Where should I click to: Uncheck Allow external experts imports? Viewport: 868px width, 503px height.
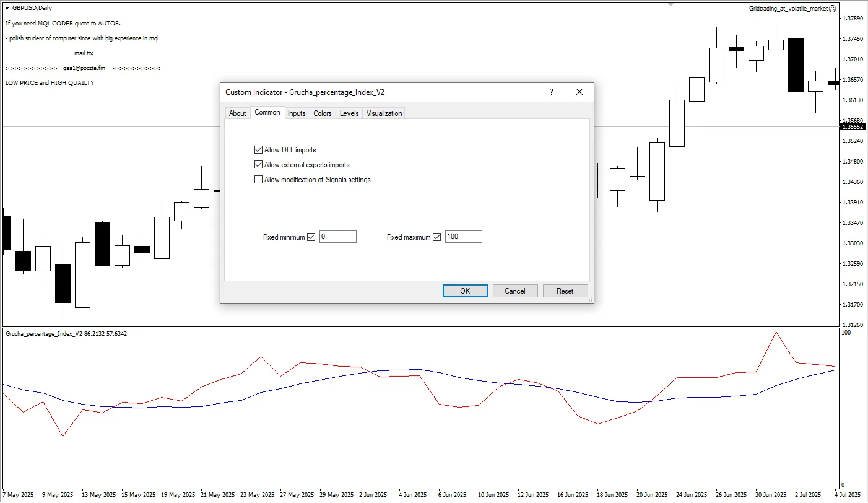point(259,165)
